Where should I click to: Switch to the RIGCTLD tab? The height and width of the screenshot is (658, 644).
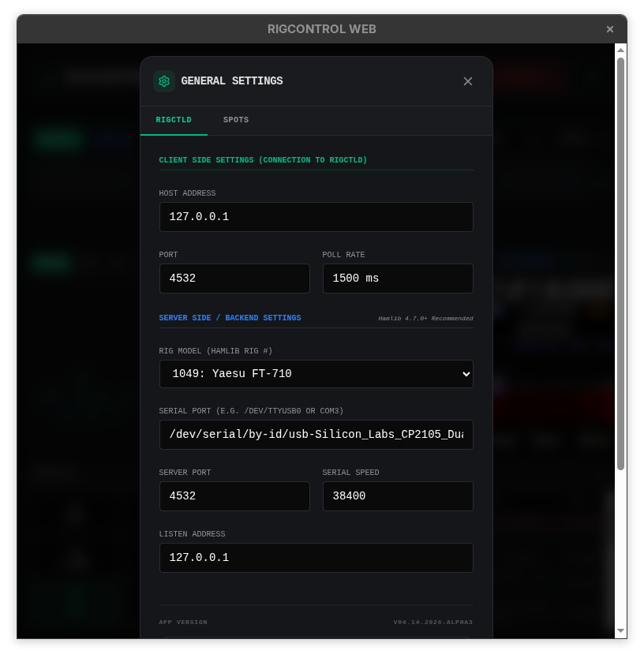coord(174,120)
